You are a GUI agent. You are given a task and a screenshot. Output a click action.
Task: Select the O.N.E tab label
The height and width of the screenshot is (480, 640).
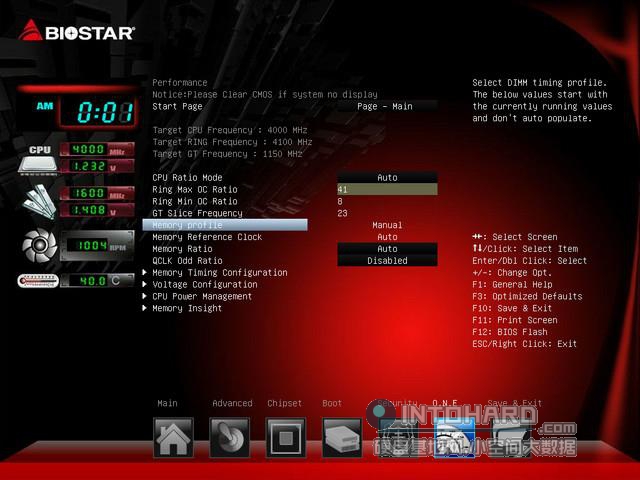445,403
